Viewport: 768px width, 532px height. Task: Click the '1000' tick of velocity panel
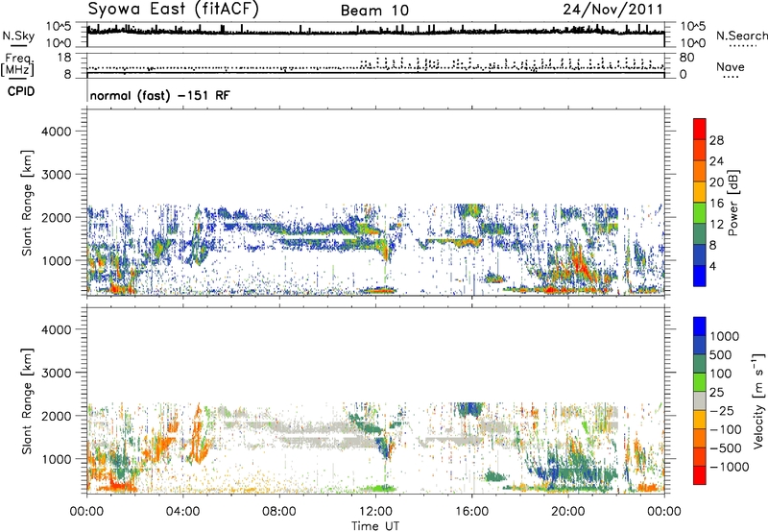pos(56,459)
